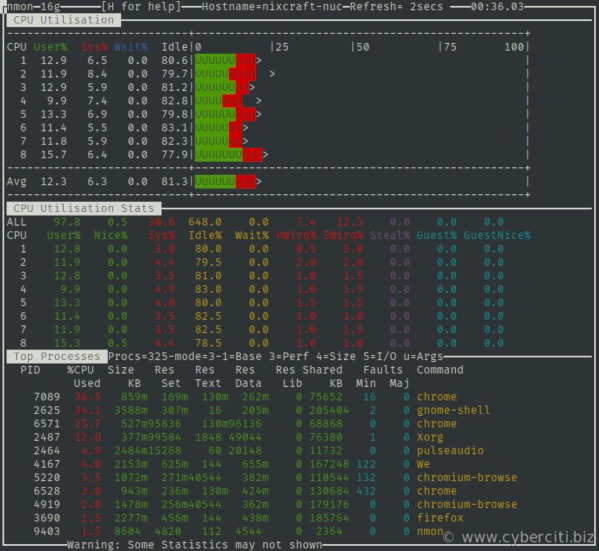Click the 'Nice%' column header

pyautogui.click(x=110, y=235)
